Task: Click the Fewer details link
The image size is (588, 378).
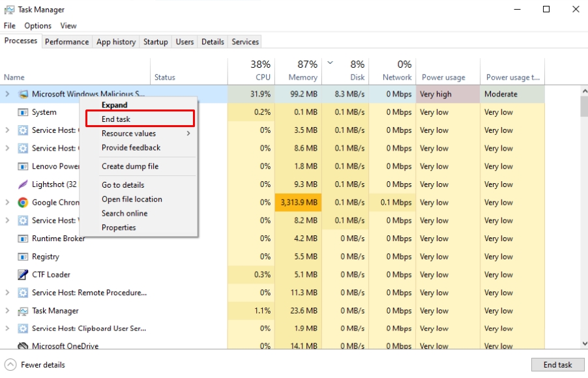Action: 43,365
